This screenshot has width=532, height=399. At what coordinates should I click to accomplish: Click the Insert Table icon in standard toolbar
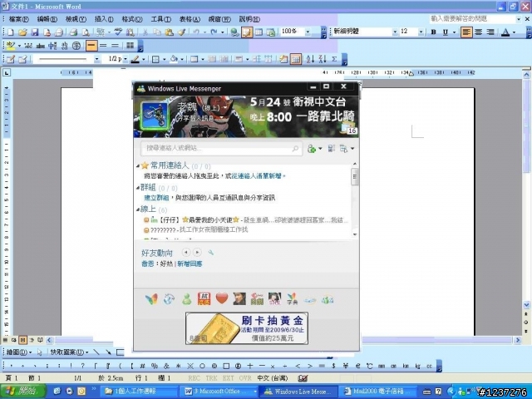pos(259,32)
